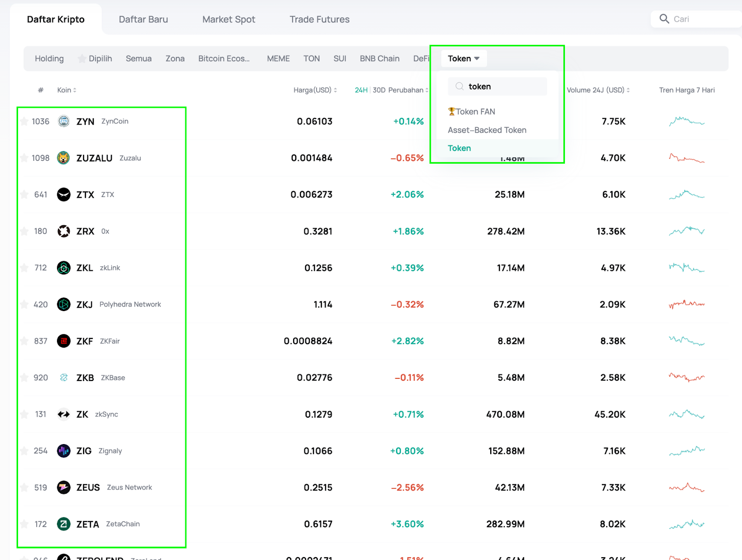The image size is (742, 560).
Task: Click the ZETA ZetaChain logo icon
Action: point(64,524)
